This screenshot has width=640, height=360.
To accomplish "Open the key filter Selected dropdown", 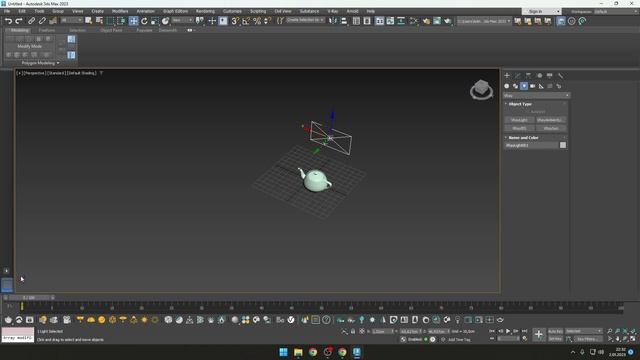I will pos(584,331).
